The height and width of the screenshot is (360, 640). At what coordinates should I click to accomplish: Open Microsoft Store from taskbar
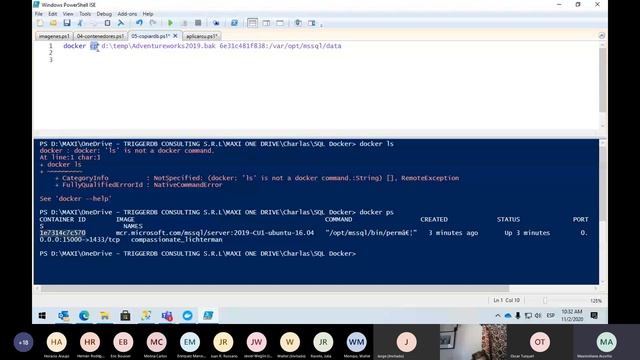coord(125,316)
